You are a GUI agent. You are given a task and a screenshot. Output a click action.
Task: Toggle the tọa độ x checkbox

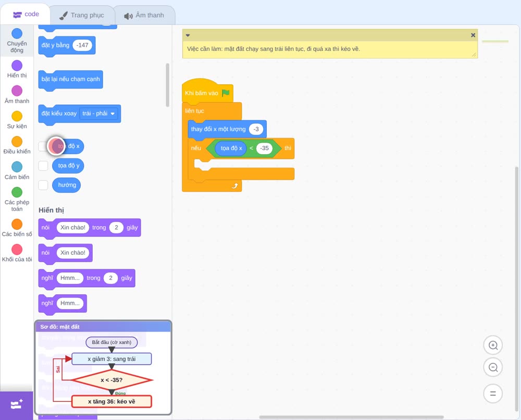click(43, 146)
